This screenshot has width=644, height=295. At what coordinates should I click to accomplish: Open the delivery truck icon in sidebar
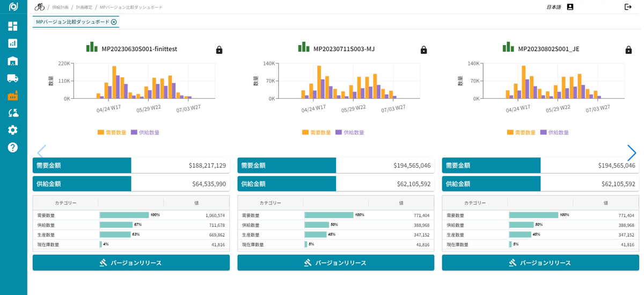click(13, 78)
